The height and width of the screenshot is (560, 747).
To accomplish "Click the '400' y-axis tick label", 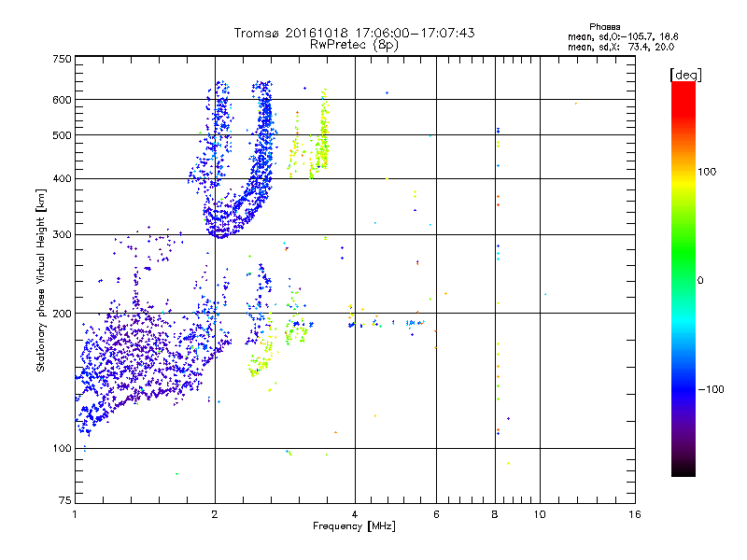I will (x=62, y=179).
